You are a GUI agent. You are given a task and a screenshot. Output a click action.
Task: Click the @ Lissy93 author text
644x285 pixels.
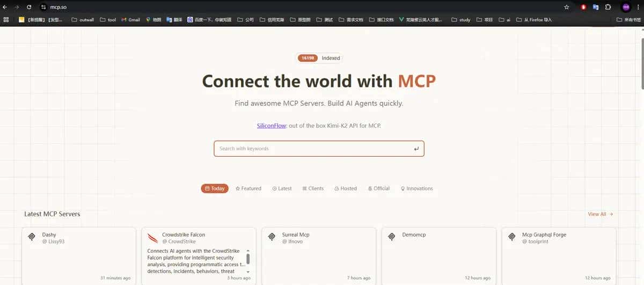click(53, 242)
